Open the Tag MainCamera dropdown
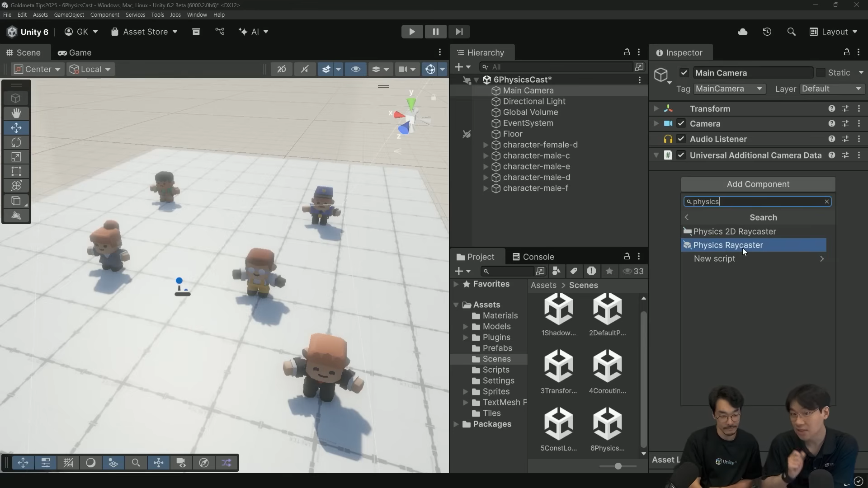The width and height of the screenshot is (868, 488). tap(729, 89)
